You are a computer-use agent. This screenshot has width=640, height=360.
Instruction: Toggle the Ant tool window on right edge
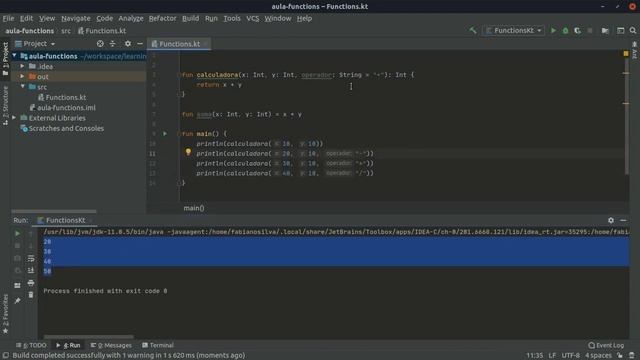pyautogui.click(x=634, y=50)
